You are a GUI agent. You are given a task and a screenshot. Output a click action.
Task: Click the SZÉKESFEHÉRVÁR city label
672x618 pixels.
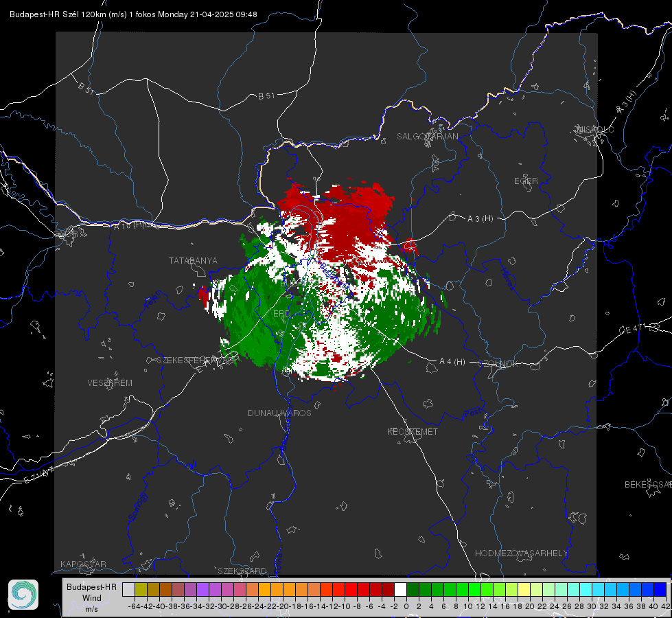[x=196, y=360]
